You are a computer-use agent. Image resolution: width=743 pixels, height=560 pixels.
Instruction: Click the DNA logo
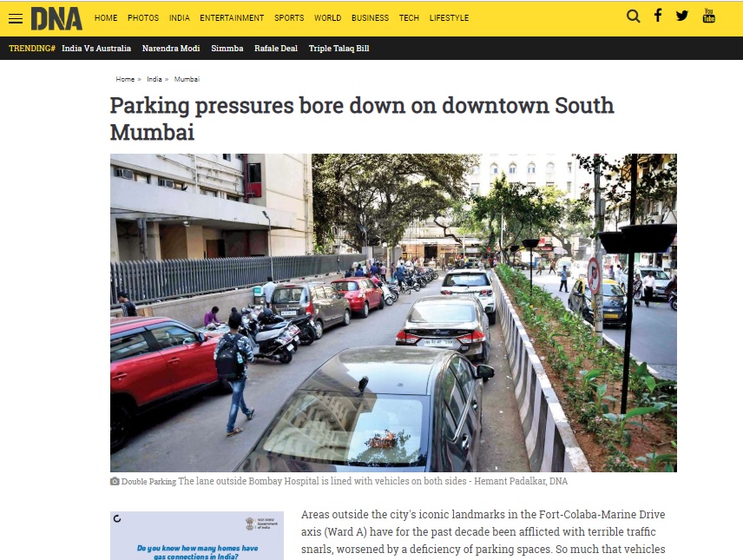point(56,18)
